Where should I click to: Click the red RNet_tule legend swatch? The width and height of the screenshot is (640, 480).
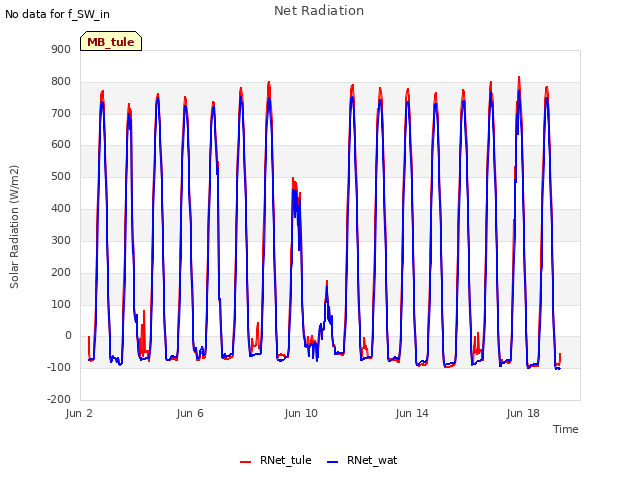click(x=245, y=462)
